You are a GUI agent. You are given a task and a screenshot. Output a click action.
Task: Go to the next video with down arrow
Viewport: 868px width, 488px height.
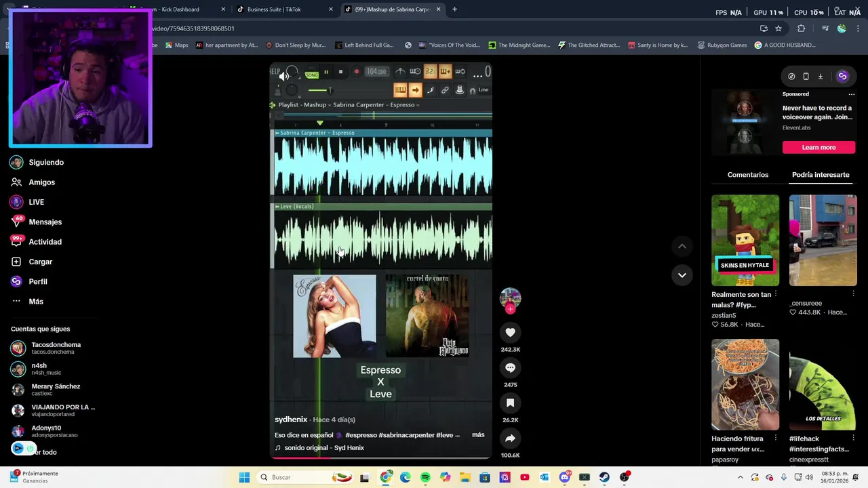[x=682, y=275]
